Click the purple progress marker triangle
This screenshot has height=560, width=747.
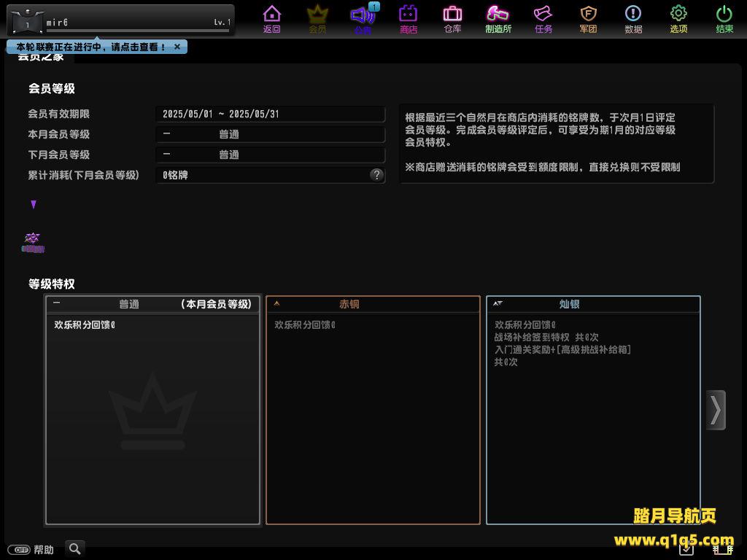(x=34, y=205)
